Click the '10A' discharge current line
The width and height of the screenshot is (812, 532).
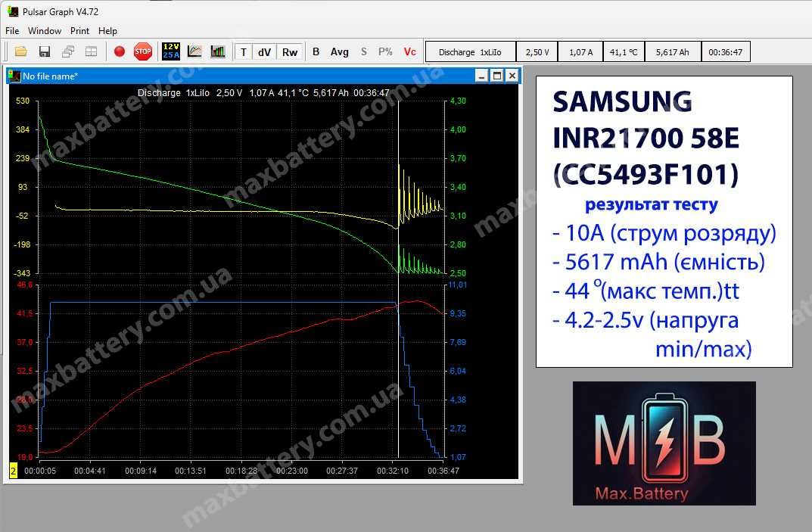coord(664,232)
